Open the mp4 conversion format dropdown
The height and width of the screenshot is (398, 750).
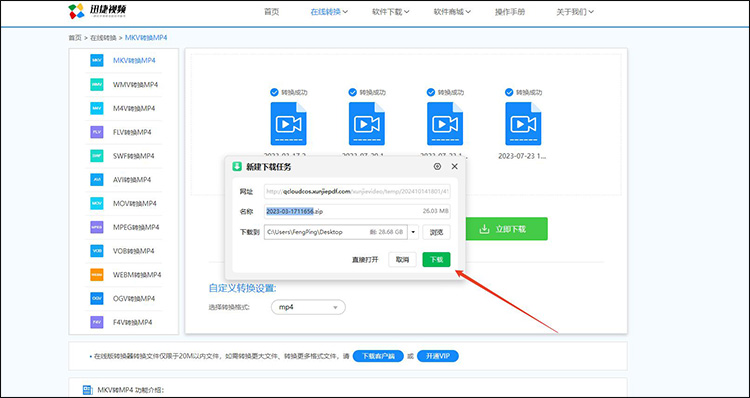click(308, 307)
